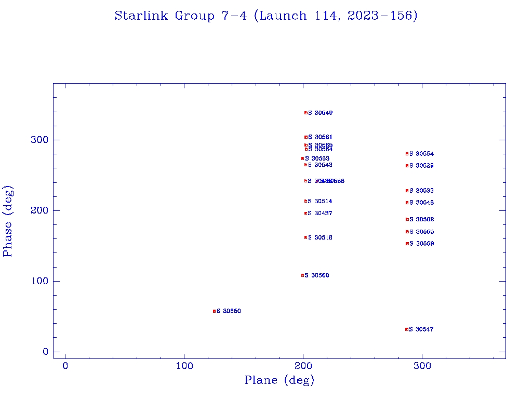Select the S 30561 satellite label
The image size is (532, 399).
320,137
